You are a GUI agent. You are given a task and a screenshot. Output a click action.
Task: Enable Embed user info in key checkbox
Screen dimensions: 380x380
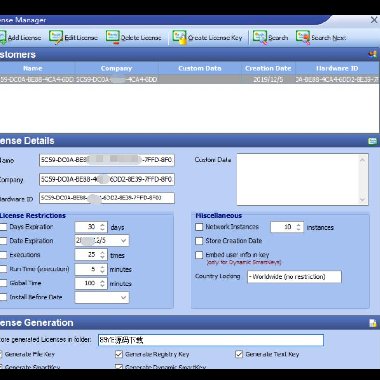click(x=199, y=255)
